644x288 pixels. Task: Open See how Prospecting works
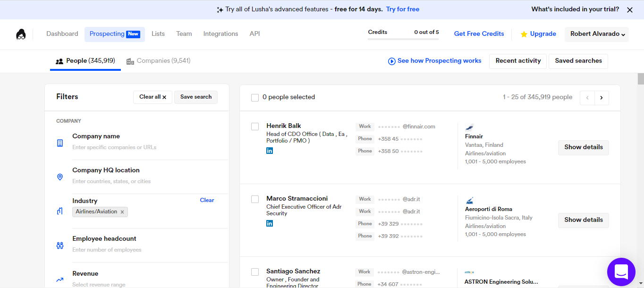pos(440,61)
